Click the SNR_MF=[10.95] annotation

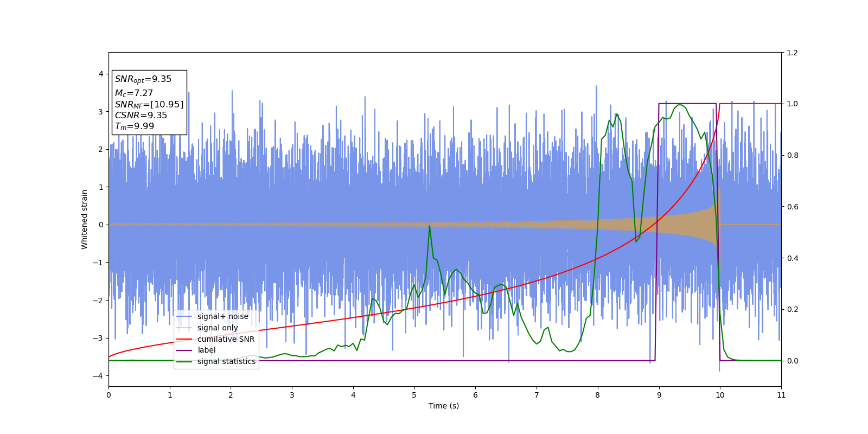(149, 104)
